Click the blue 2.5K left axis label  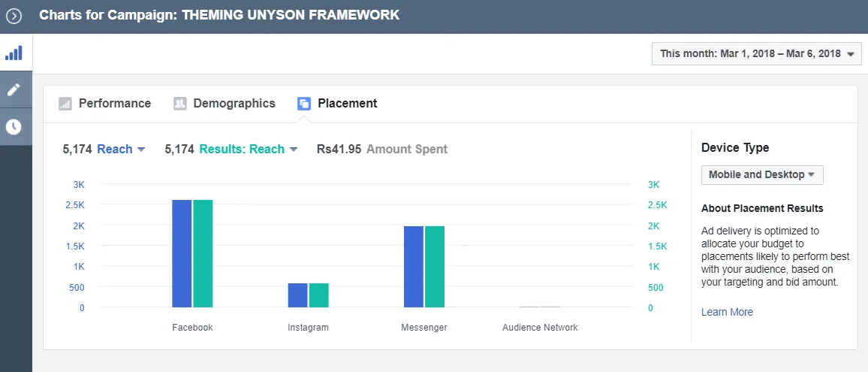pyautogui.click(x=74, y=205)
